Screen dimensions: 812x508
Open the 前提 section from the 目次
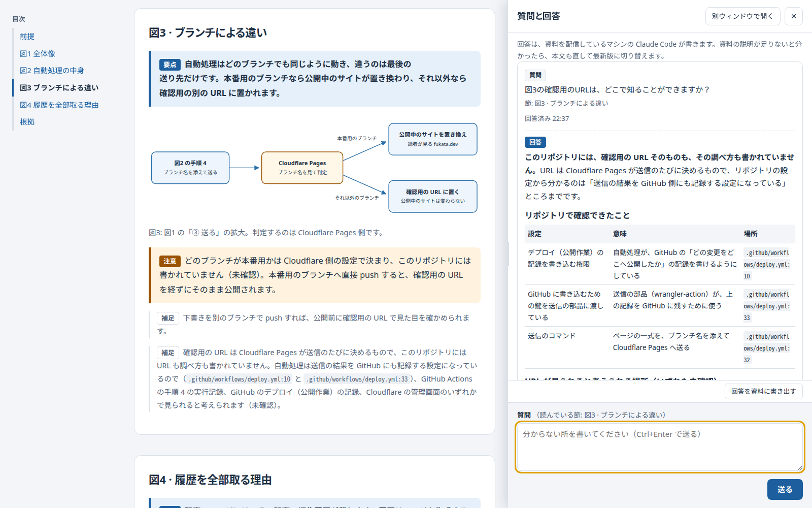pyautogui.click(x=27, y=37)
